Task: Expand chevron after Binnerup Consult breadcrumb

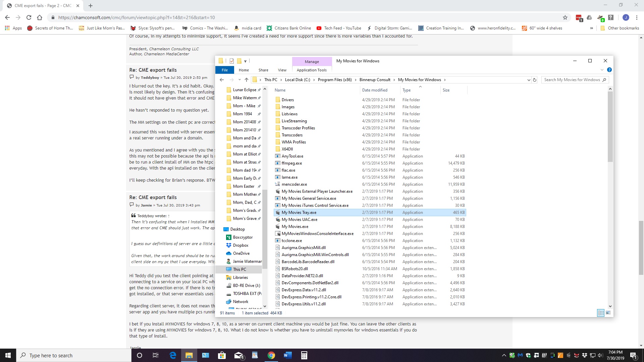Action: click(x=394, y=80)
